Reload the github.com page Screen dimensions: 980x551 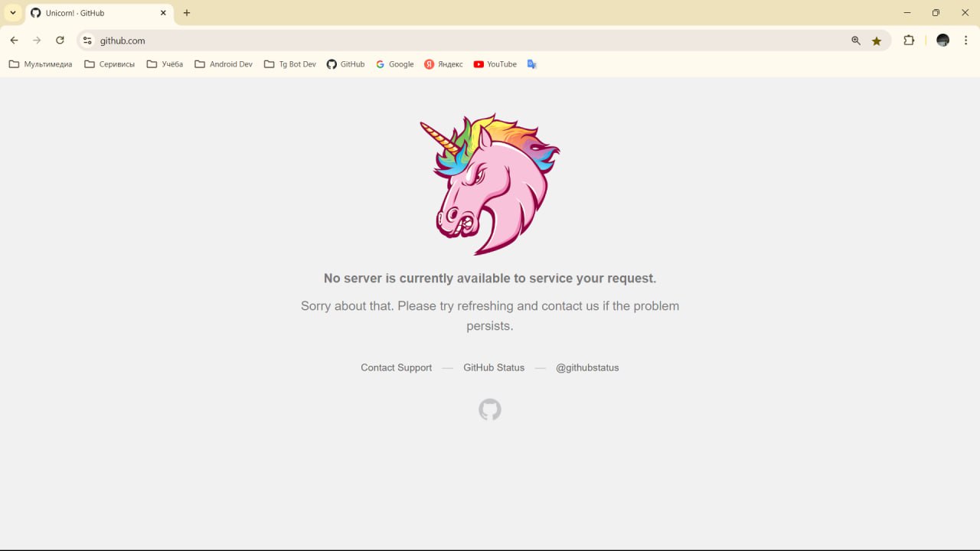(x=60, y=41)
